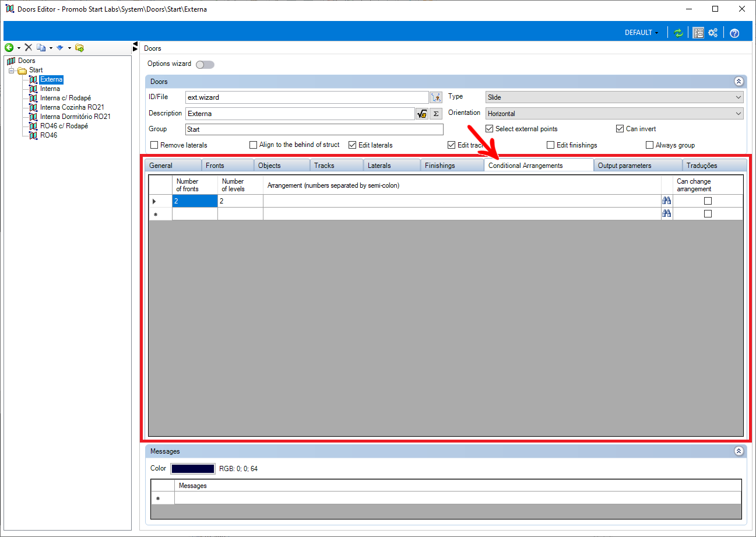Click the door icon beside Interna
756x537 pixels.
pyautogui.click(x=34, y=89)
